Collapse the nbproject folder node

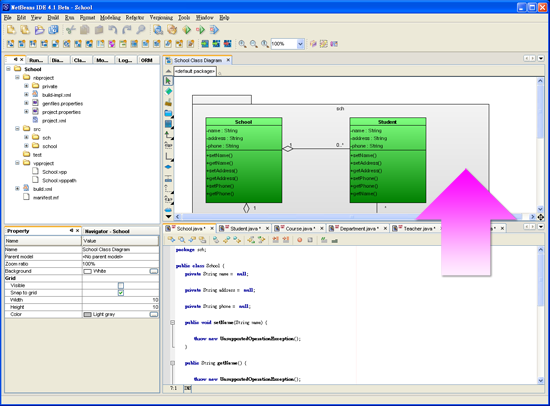click(x=17, y=78)
